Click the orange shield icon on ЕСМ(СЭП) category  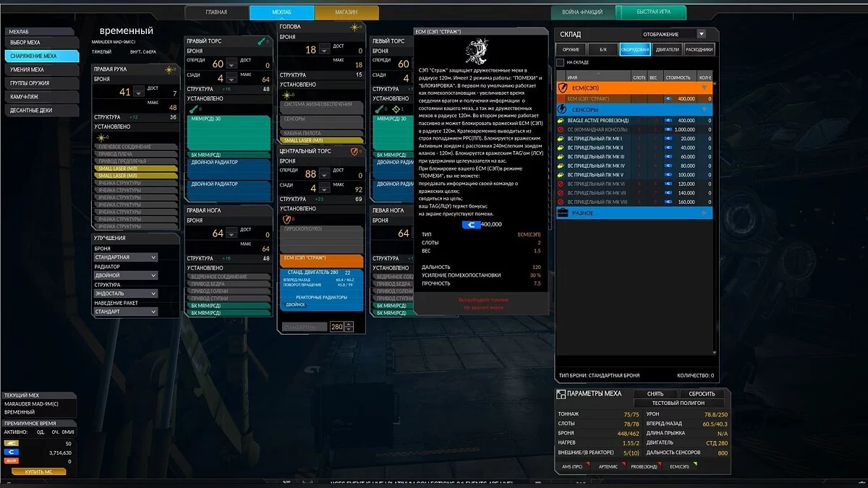coord(563,88)
